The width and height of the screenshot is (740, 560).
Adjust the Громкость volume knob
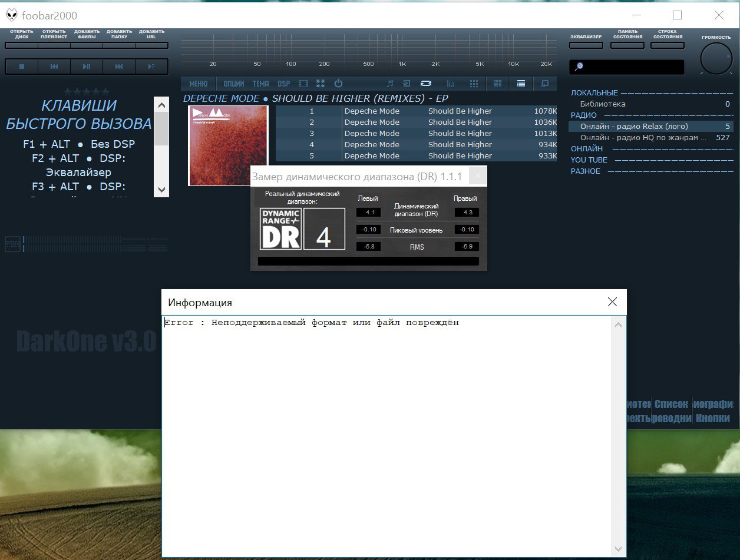(x=716, y=59)
